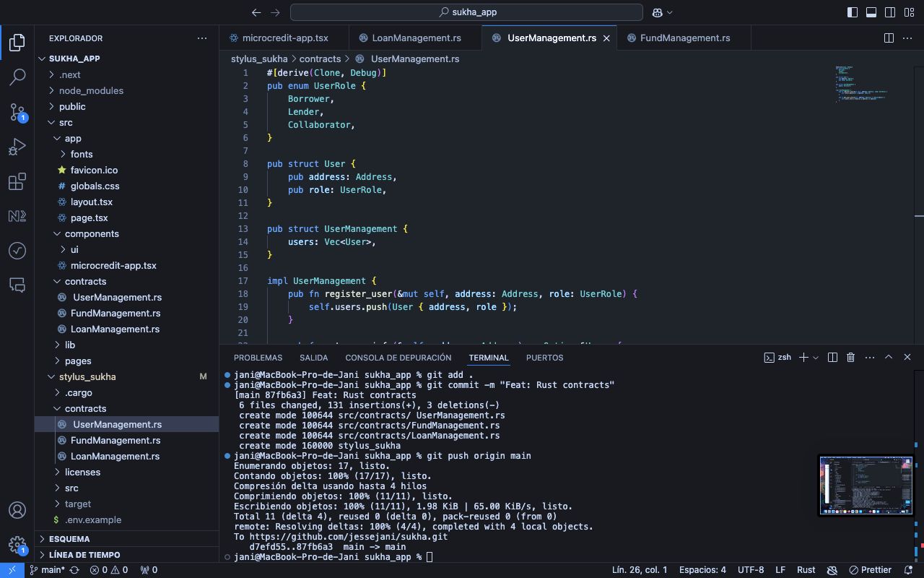Click the sukha_app command center search box
This screenshot has width=924, height=578.
pos(466,12)
